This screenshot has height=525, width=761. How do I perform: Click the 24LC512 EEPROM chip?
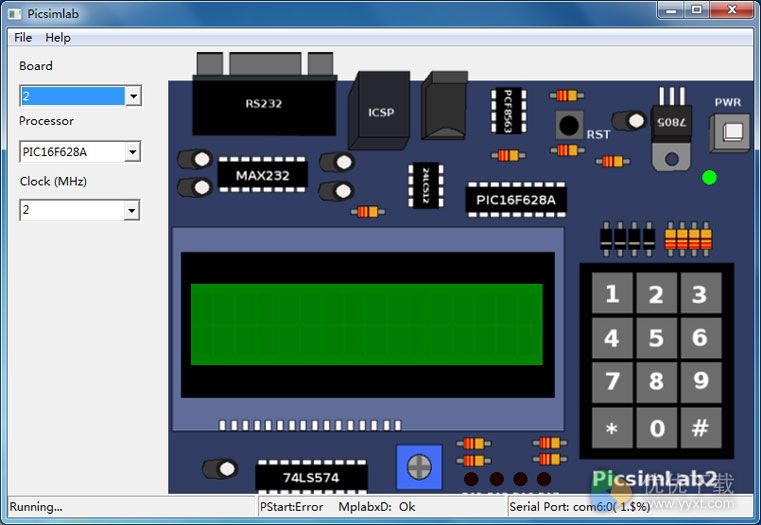[x=426, y=185]
